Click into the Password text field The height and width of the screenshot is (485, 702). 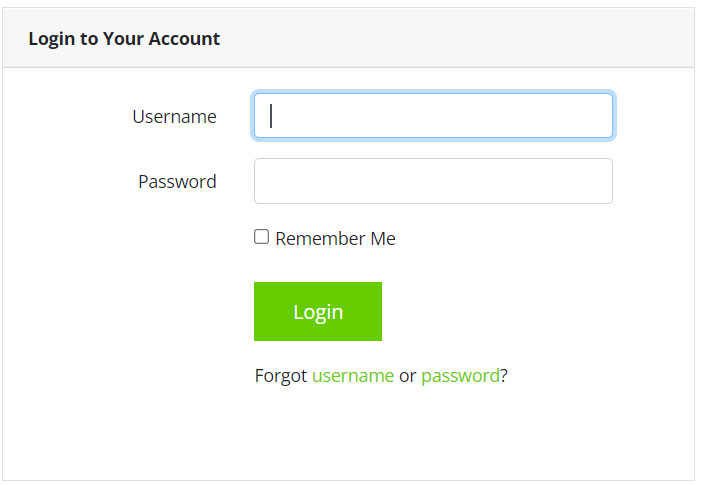coord(433,181)
